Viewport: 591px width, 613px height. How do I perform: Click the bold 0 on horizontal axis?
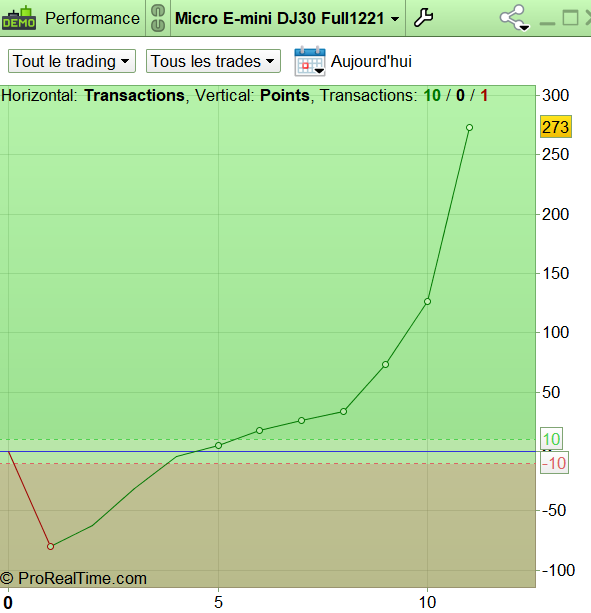(x=8, y=602)
